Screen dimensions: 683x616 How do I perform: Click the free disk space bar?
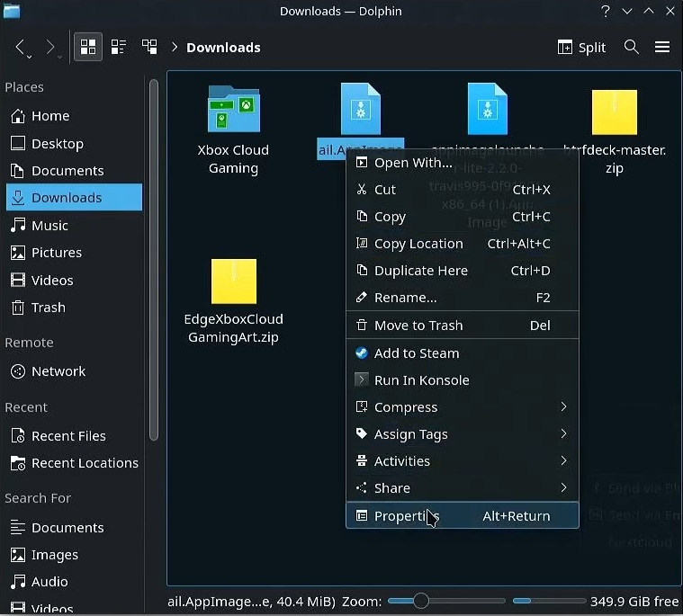tap(549, 601)
